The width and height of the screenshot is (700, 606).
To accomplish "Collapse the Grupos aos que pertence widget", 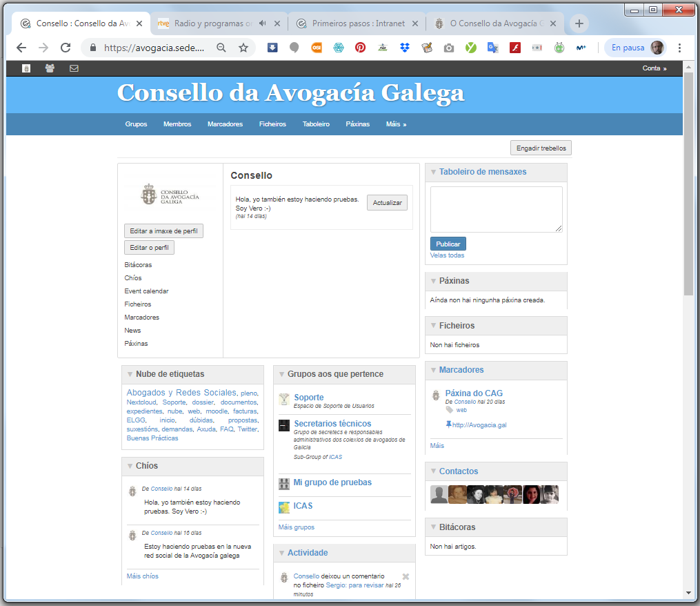I will 281,374.
